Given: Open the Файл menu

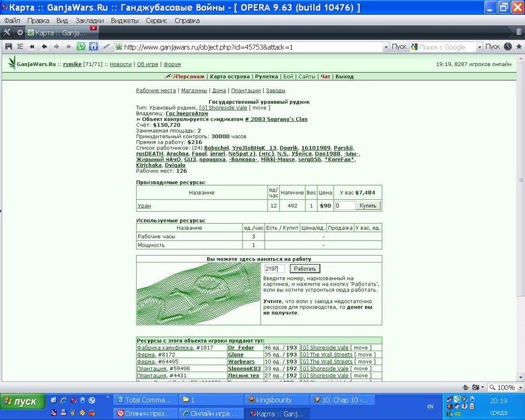Looking at the screenshot, I should tap(12, 20).
